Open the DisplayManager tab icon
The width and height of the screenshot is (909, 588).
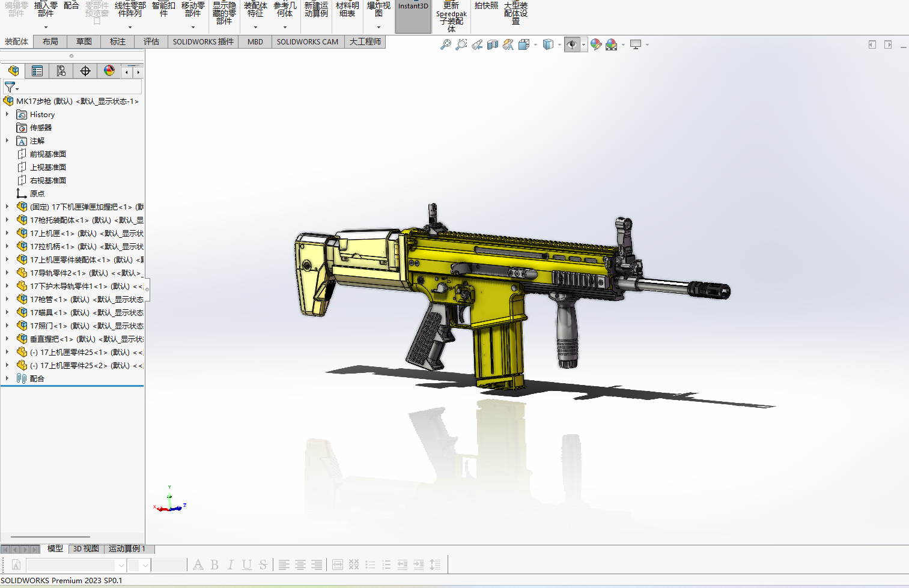click(x=109, y=71)
